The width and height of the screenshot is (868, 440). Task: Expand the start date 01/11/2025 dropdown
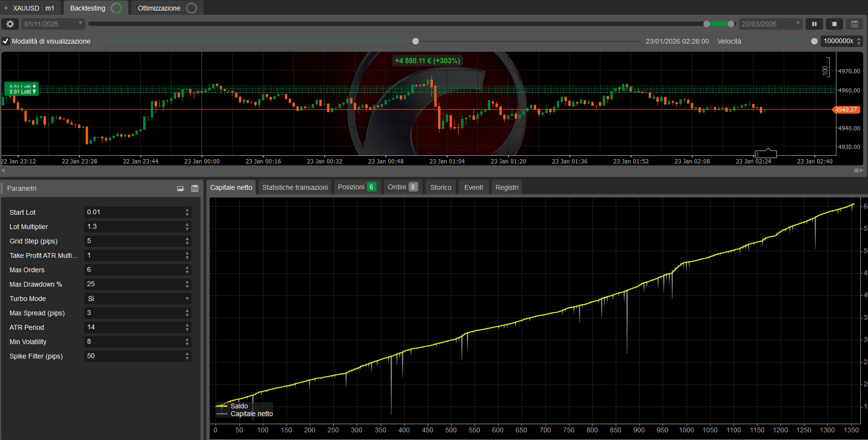[80, 23]
